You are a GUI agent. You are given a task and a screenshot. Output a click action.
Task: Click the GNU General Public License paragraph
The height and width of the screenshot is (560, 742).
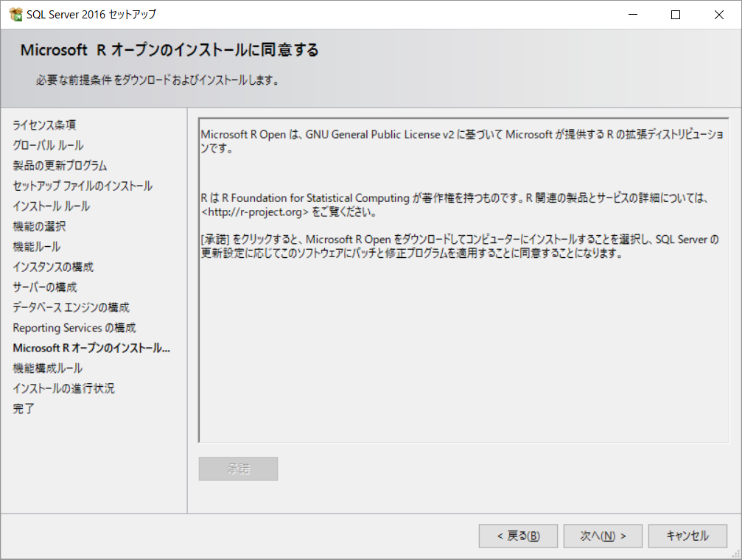coord(462,141)
